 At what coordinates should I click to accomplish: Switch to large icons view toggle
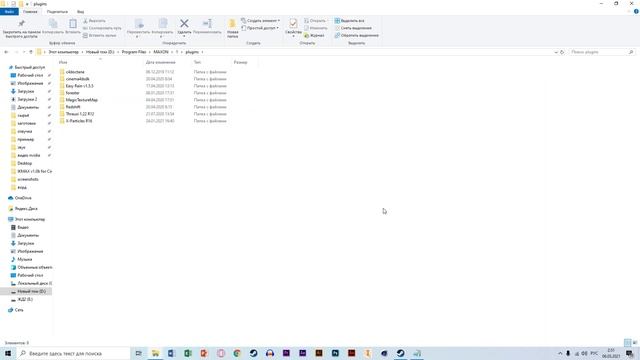pyautogui.click(x=635, y=343)
